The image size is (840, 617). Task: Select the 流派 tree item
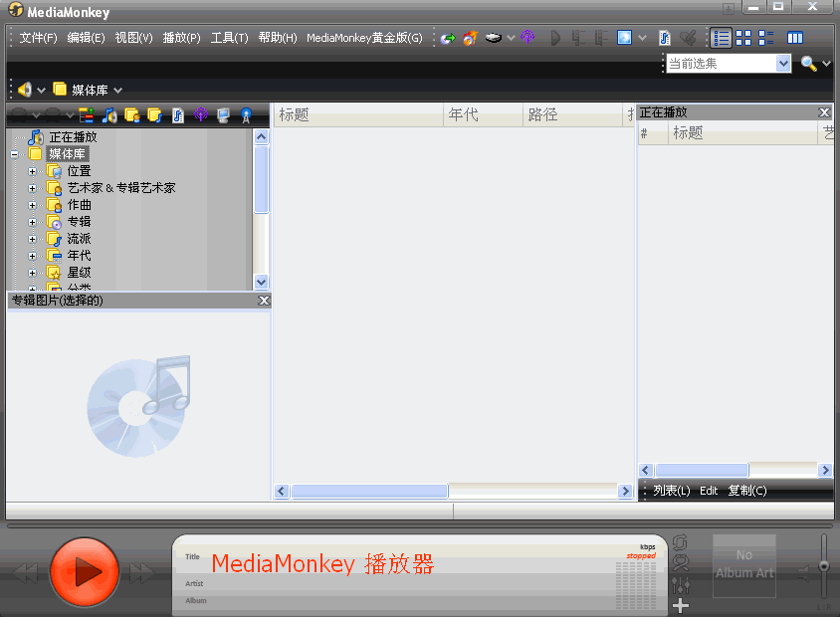coord(79,239)
